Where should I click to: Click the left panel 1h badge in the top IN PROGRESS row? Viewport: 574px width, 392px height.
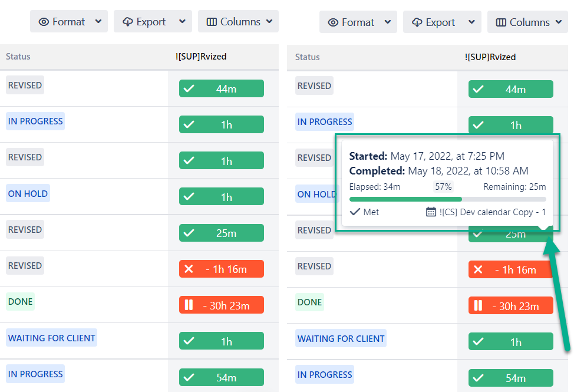[222, 124]
